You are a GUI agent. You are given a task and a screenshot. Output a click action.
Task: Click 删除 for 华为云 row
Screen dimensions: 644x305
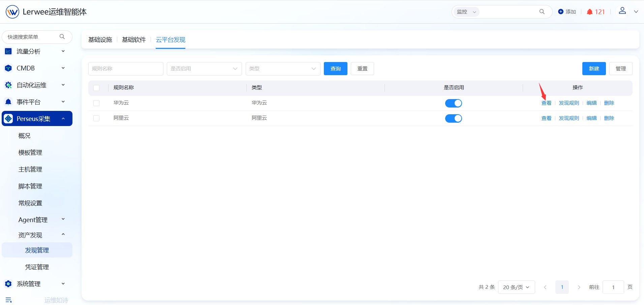609,103
